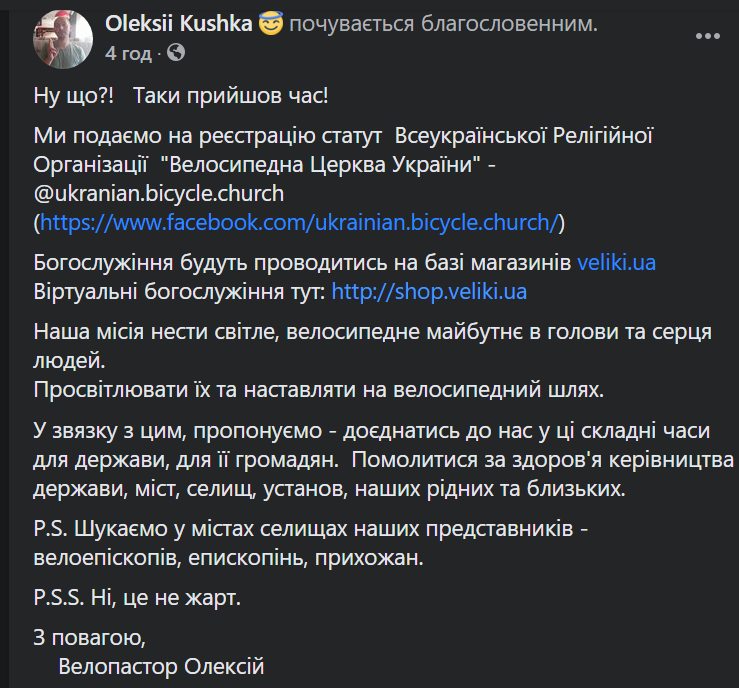Follow the veliki.ua shop link

click(616, 262)
